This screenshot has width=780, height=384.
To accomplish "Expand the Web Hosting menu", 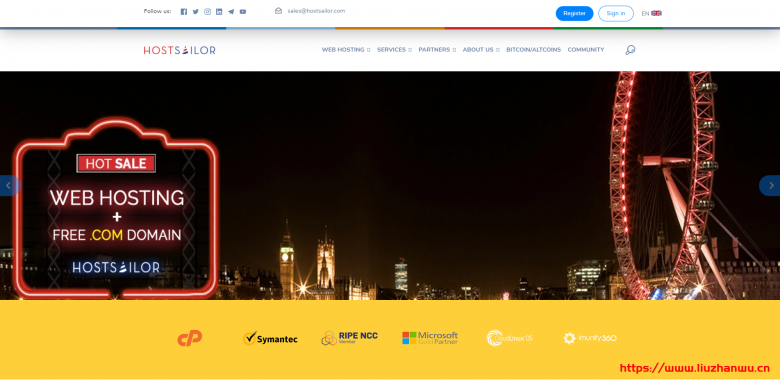I will pyautogui.click(x=346, y=50).
